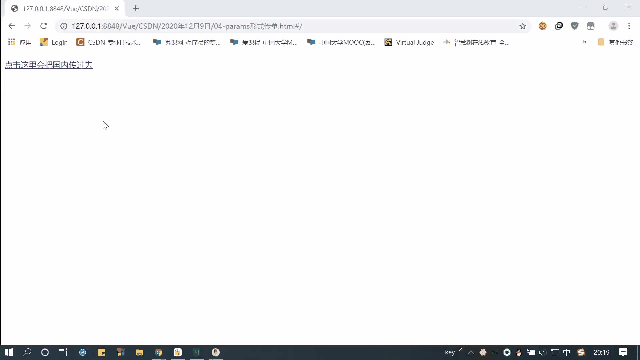Image resolution: width=640 pixels, height=360 pixels.
Task: Open the bookmark right of Virtual Judge
Action: point(476,42)
